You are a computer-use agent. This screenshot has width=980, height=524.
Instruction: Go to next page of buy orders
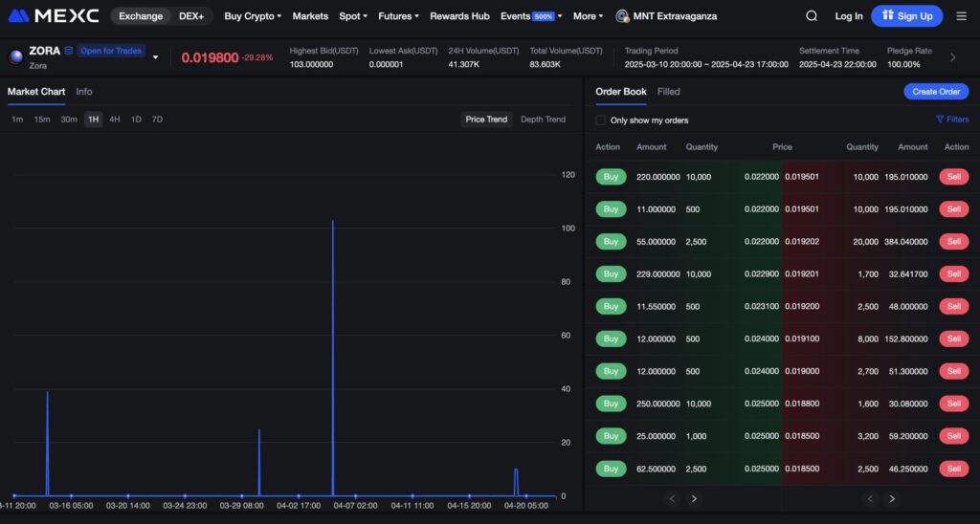coord(694,498)
